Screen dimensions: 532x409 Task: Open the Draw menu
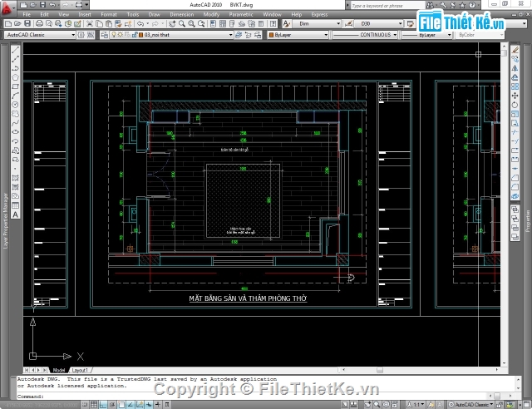pos(154,15)
